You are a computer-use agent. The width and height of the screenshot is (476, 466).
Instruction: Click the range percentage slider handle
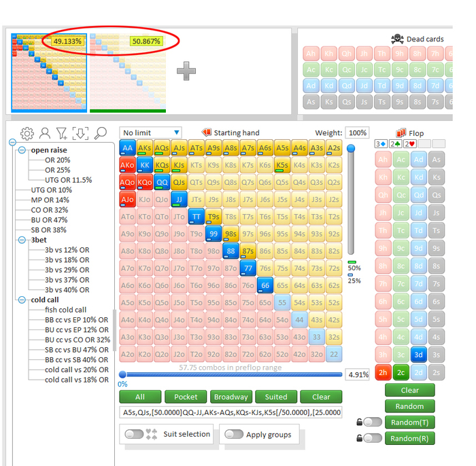[122, 374]
